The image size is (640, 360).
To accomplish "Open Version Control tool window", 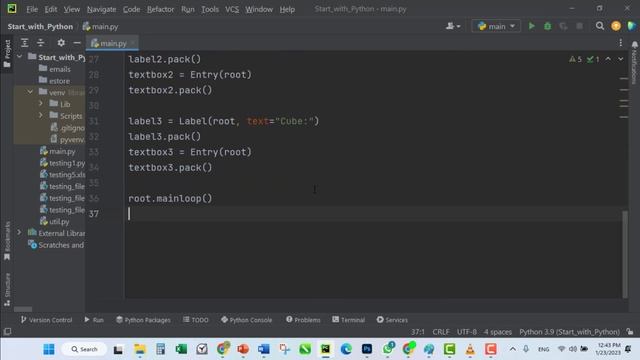I will pyautogui.click(x=46, y=320).
